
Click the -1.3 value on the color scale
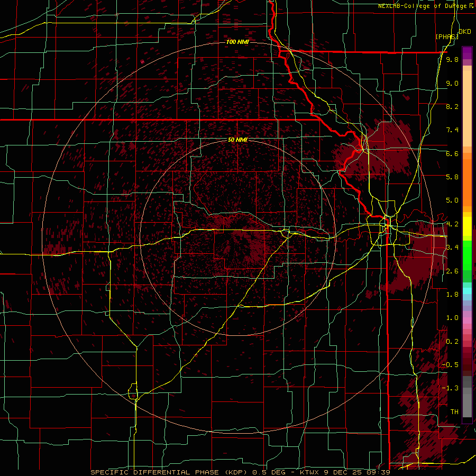coord(450,388)
